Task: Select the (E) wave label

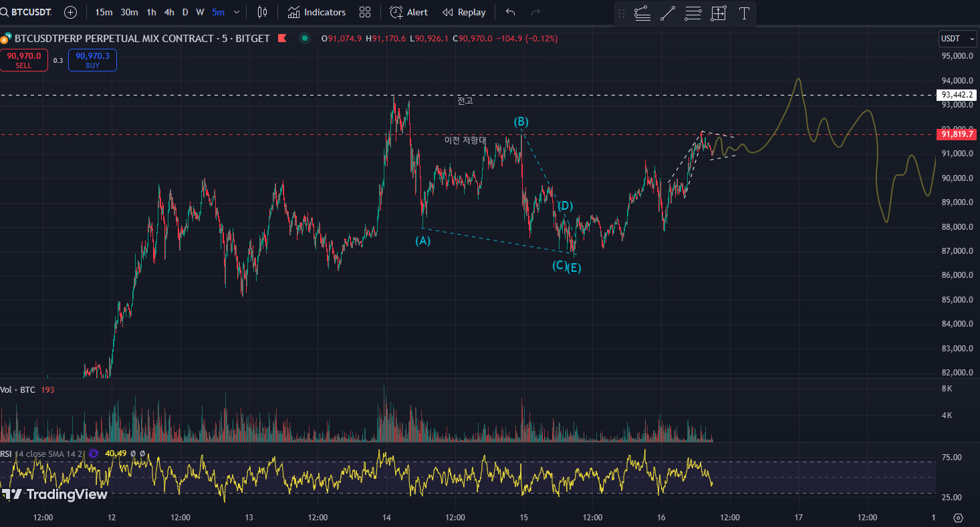Action: (x=574, y=268)
